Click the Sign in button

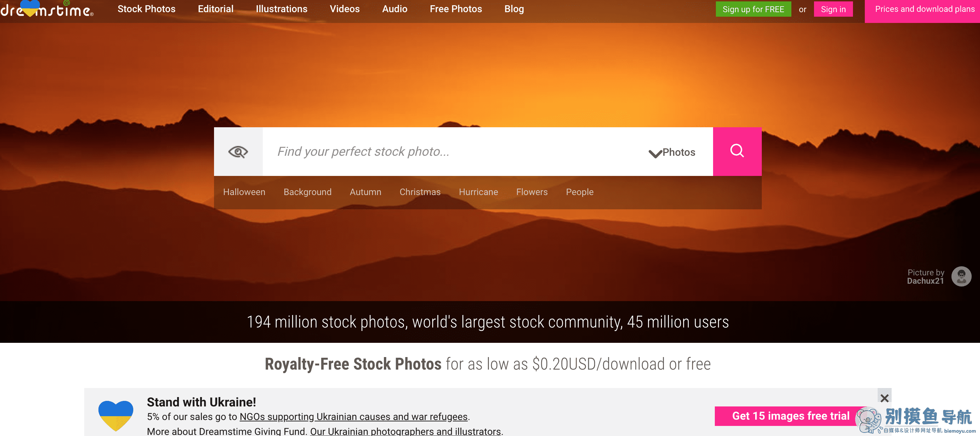(x=833, y=9)
